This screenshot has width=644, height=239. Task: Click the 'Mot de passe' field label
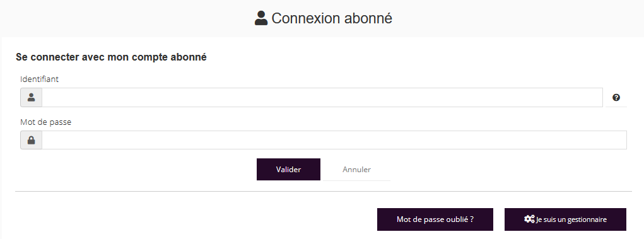pyautogui.click(x=45, y=122)
